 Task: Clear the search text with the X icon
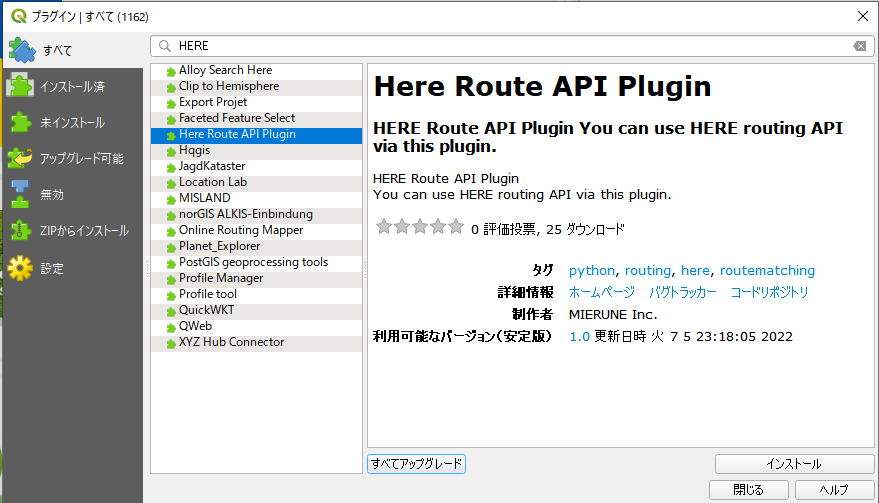click(x=860, y=46)
